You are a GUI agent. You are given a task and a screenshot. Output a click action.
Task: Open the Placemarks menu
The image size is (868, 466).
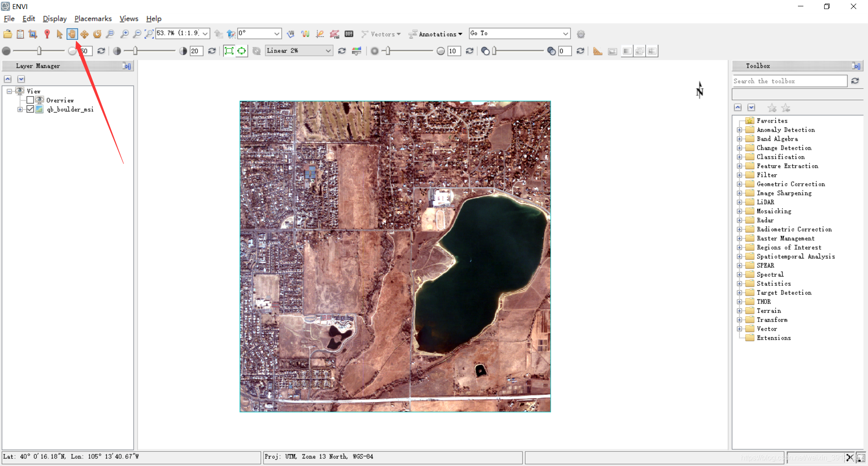[93, 19]
